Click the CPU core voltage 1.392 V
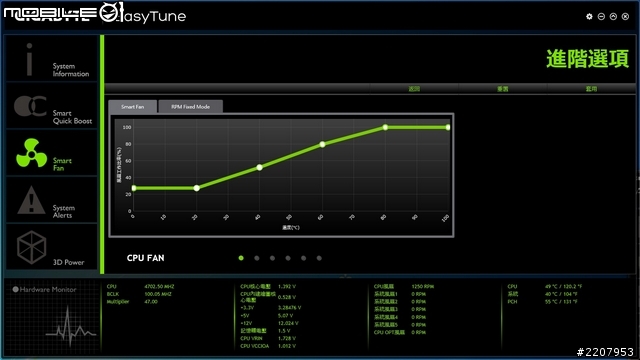This screenshot has height=360, width=640. pos(287,287)
